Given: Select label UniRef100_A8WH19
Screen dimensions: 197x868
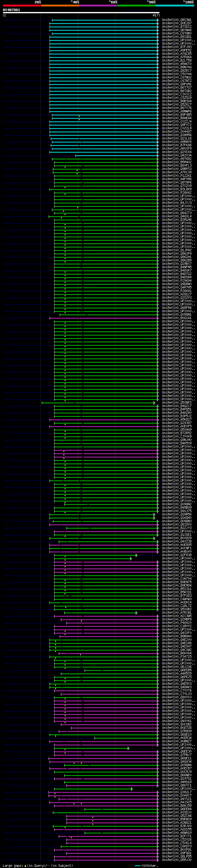Looking at the screenshot, I should pyautogui.click(x=177, y=833).
